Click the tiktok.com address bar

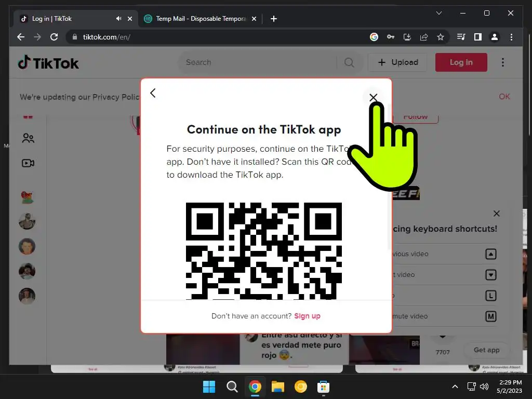coord(217,37)
